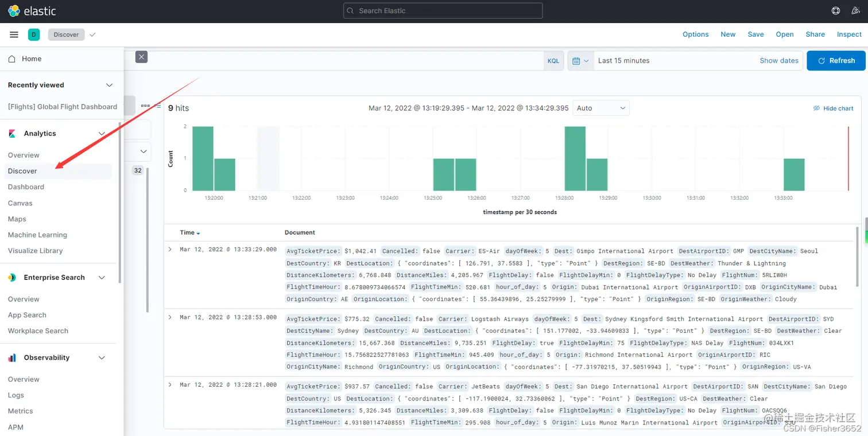Screen dimensions: 868x436
Task: Open Observability Overview link
Action: [24, 379]
